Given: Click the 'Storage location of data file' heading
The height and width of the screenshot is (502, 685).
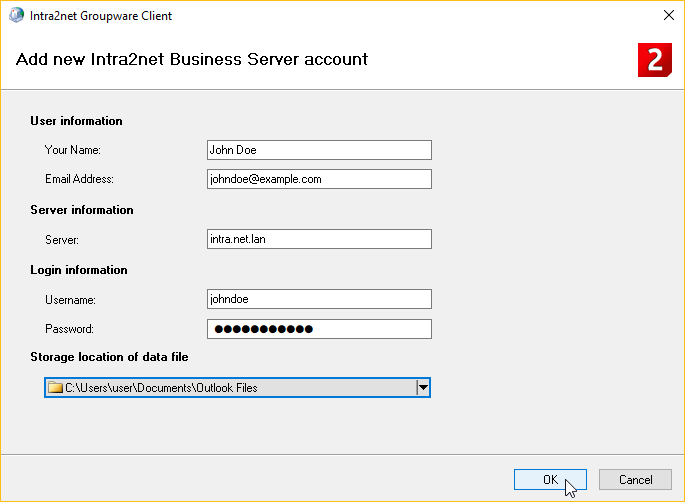Looking at the screenshot, I should click(109, 357).
